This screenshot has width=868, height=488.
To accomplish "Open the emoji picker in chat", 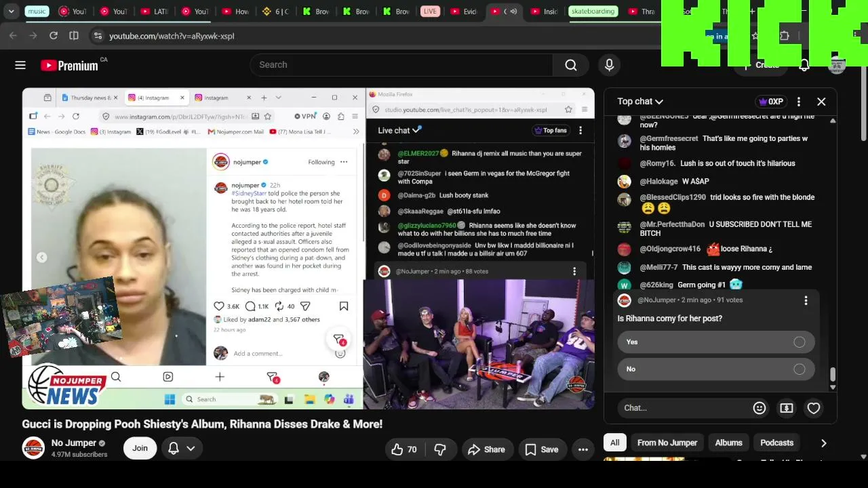I will [759, 408].
